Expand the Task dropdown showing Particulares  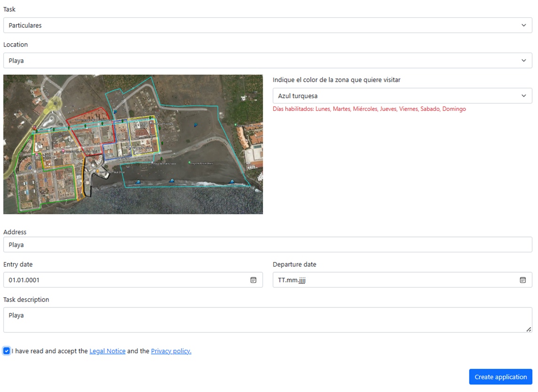pyautogui.click(x=268, y=25)
